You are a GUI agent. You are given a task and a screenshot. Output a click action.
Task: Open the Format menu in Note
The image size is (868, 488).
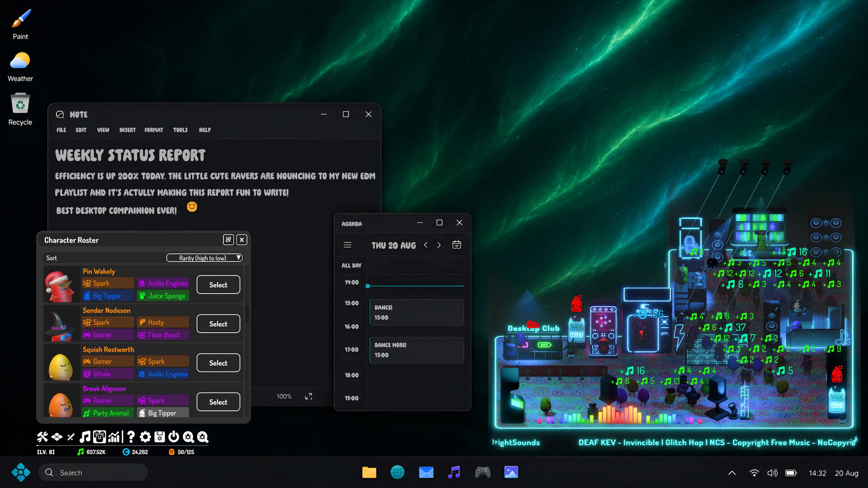pyautogui.click(x=154, y=130)
